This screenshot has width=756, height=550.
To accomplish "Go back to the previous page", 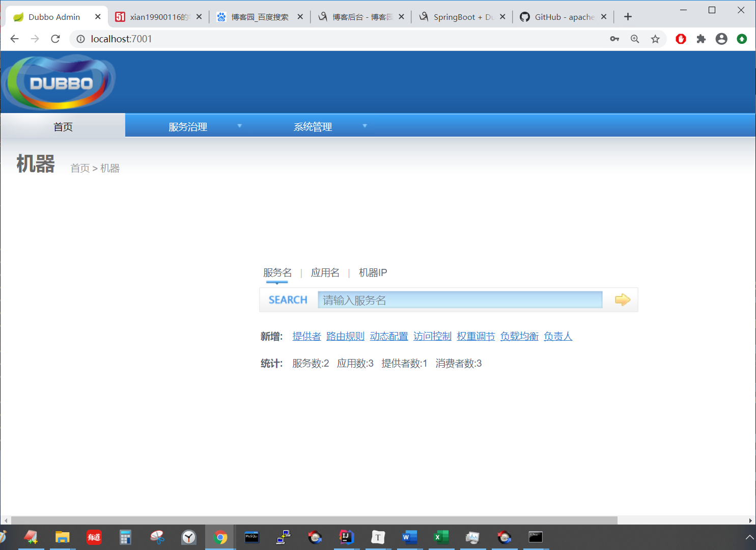I will (x=15, y=39).
